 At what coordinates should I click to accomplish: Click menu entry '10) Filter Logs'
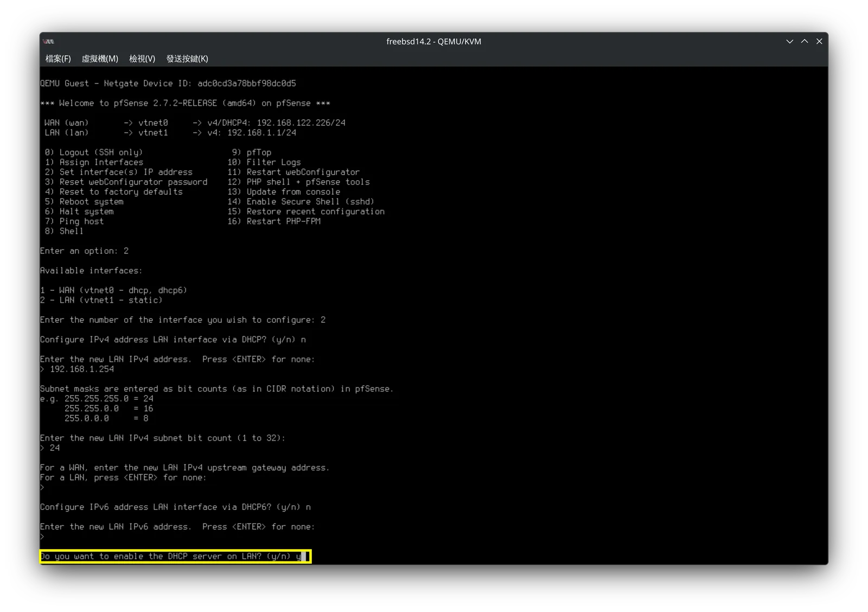coord(264,162)
